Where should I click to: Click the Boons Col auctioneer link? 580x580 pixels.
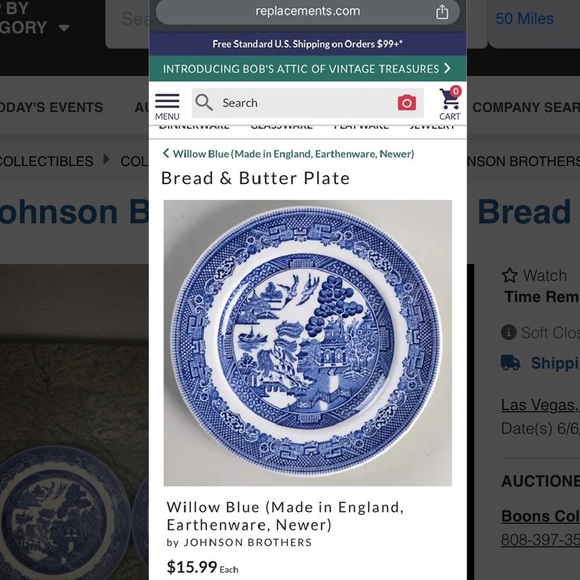coord(540,516)
